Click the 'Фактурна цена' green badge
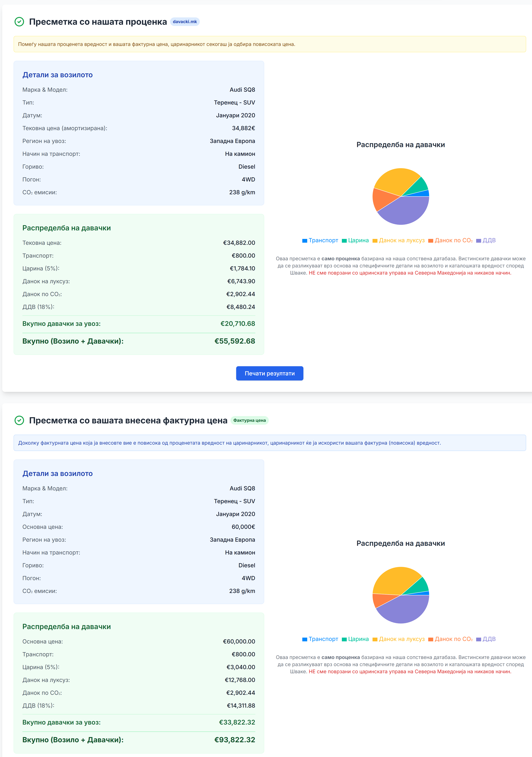 [249, 420]
